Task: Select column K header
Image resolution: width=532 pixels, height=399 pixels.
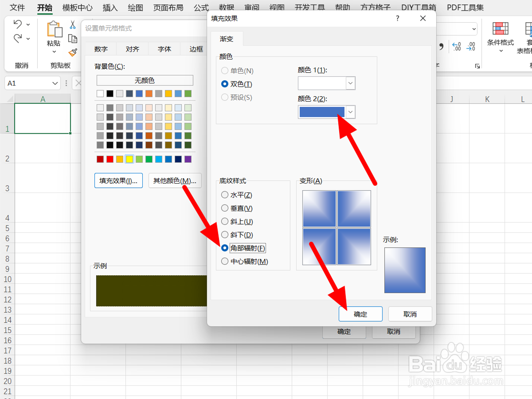Action: tap(487, 99)
